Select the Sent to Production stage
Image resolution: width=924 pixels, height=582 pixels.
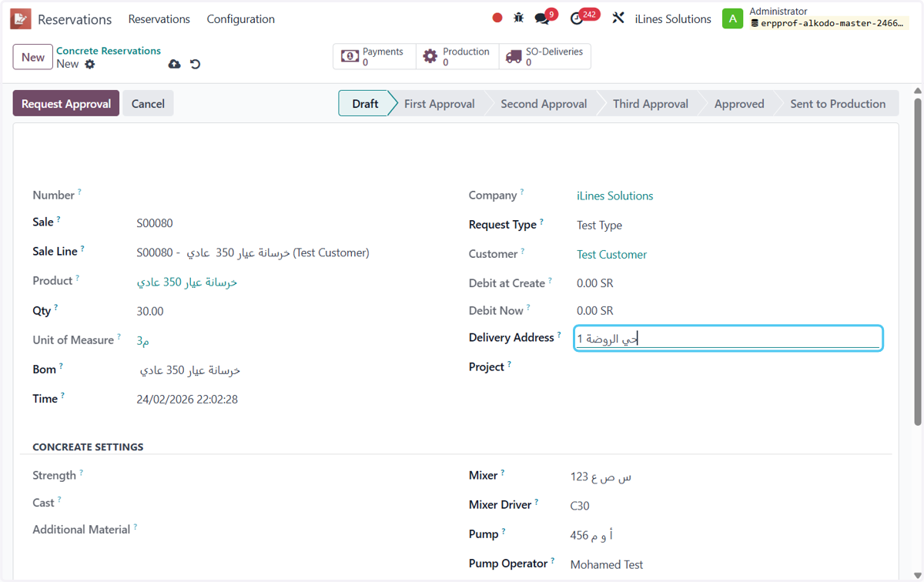838,104
